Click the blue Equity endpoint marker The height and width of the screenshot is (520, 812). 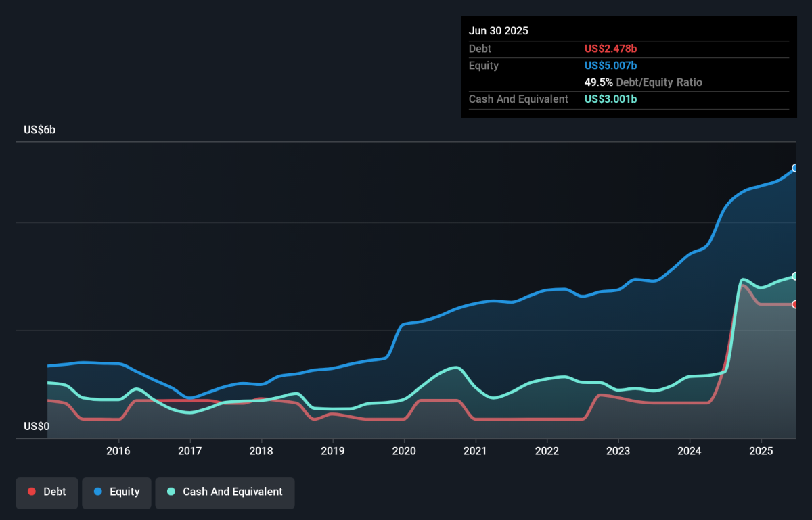796,168
